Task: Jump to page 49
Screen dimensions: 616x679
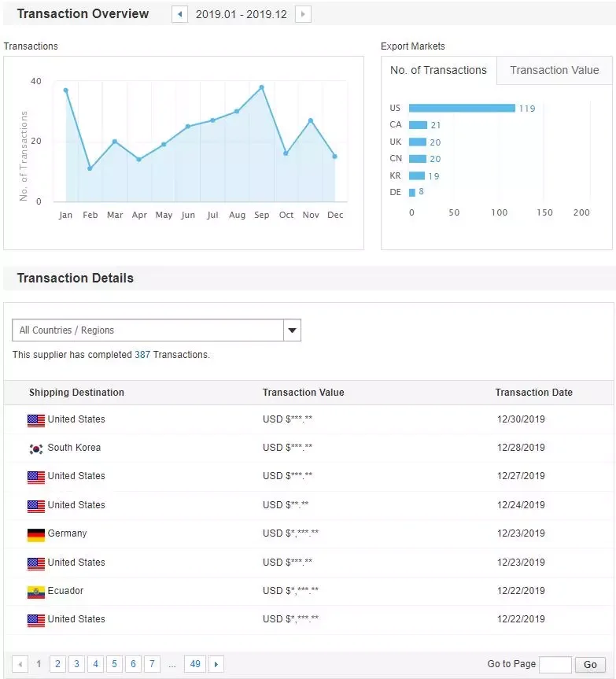Action: (195, 664)
